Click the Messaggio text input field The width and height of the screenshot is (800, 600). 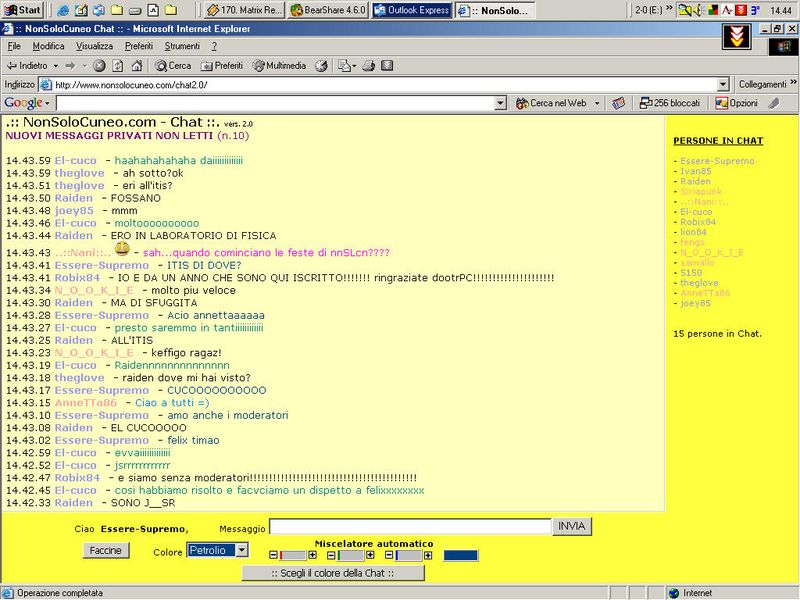point(410,527)
